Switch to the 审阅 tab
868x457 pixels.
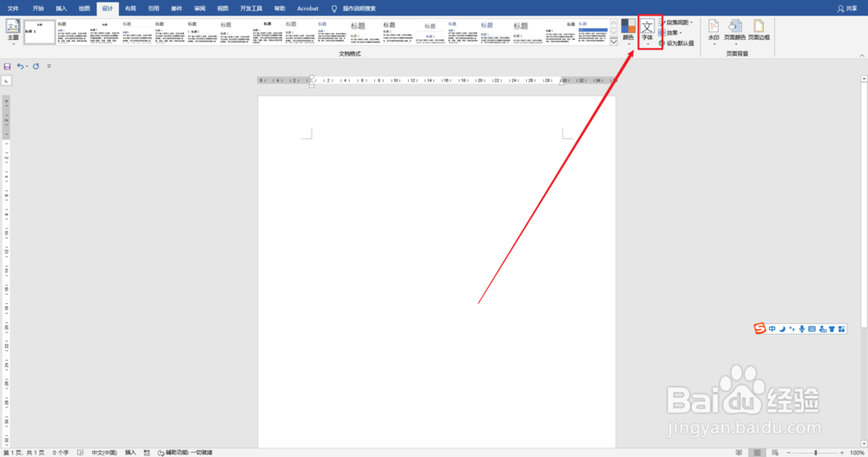[x=200, y=9]
